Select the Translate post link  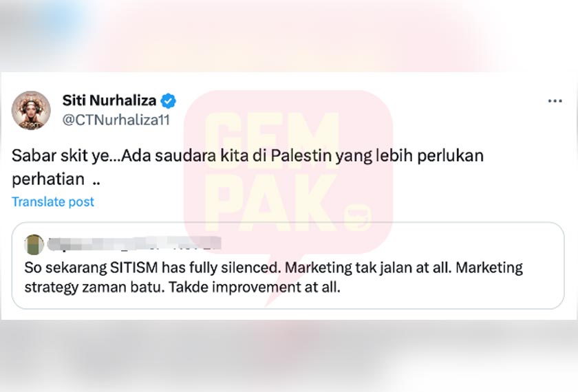pyautogui.click(x=53, y=202)
